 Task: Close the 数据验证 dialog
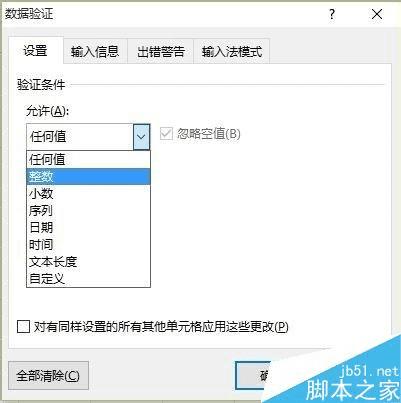pyautogui.click(x=377, y=14)
